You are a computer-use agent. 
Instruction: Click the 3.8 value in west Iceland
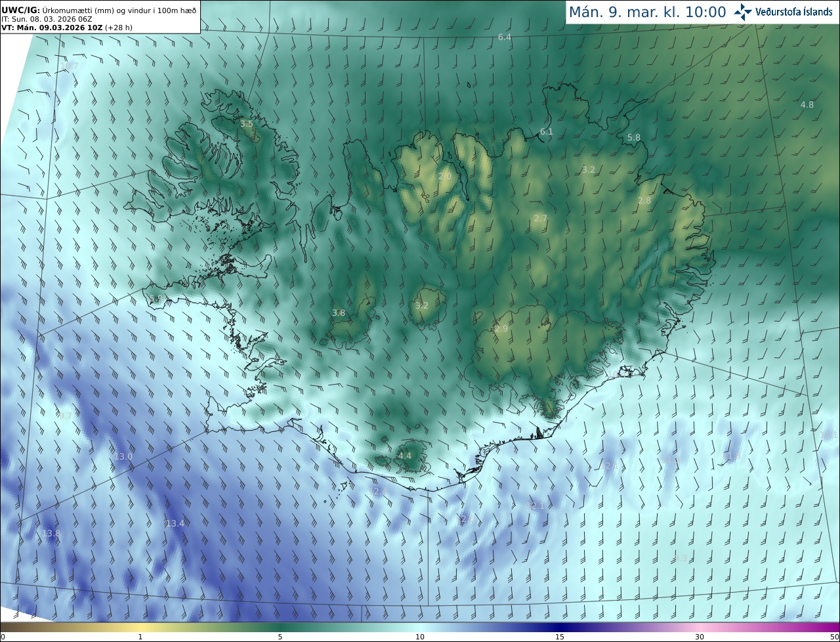[x=338, y=312]
